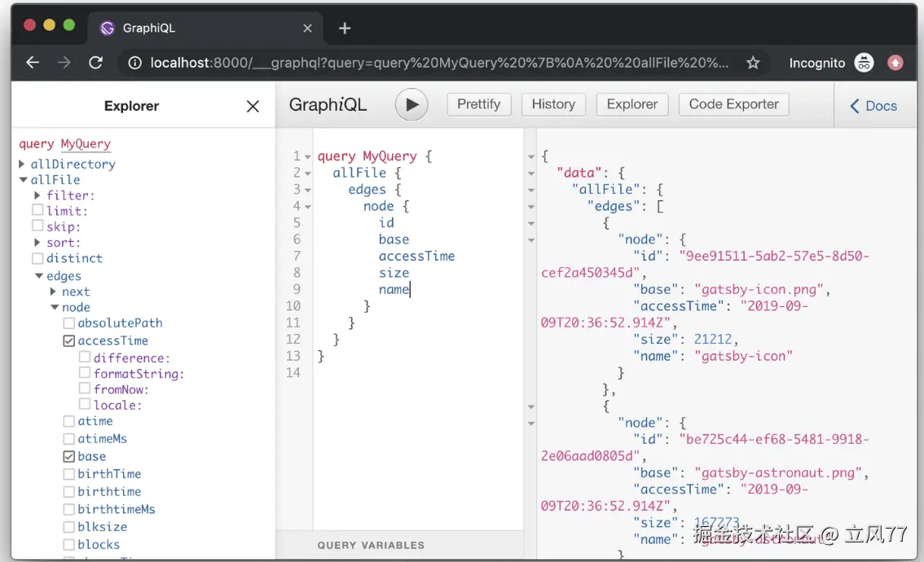
Task: Enable the absolutePath field checkbox
Action: click(x=69, y=323)
